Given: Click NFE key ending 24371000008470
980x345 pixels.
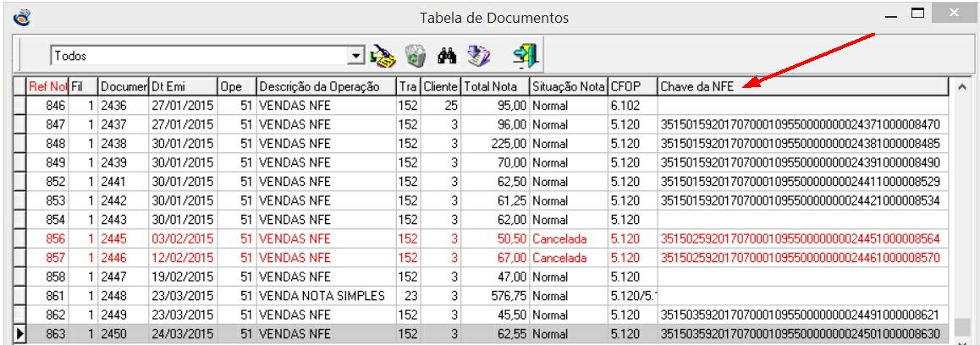Looking at the screenshot, I should tap(800, 124).
